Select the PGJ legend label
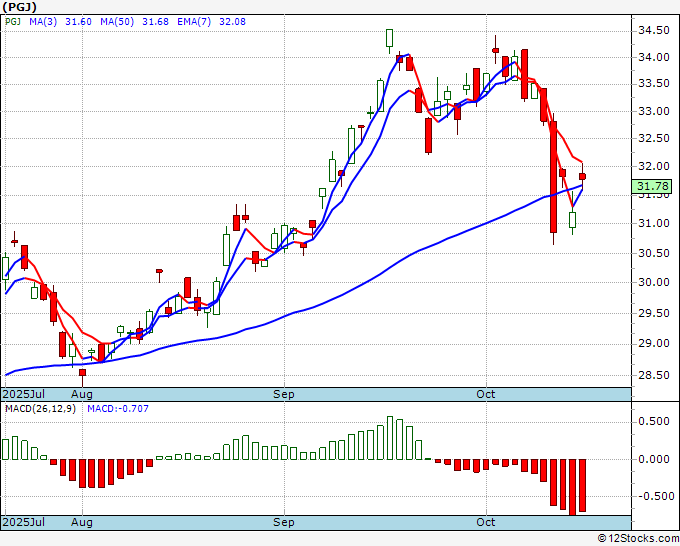 coord(13,22)
